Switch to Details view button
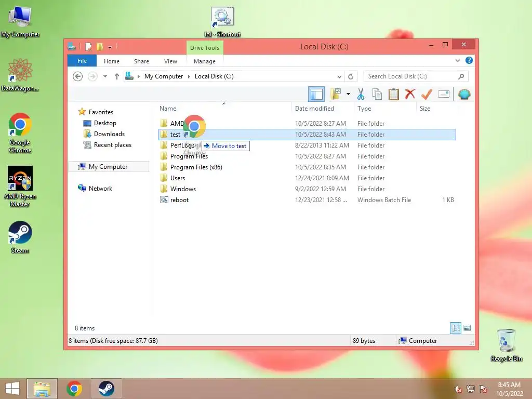Screen dimensions: 532x399 point(456,328)
